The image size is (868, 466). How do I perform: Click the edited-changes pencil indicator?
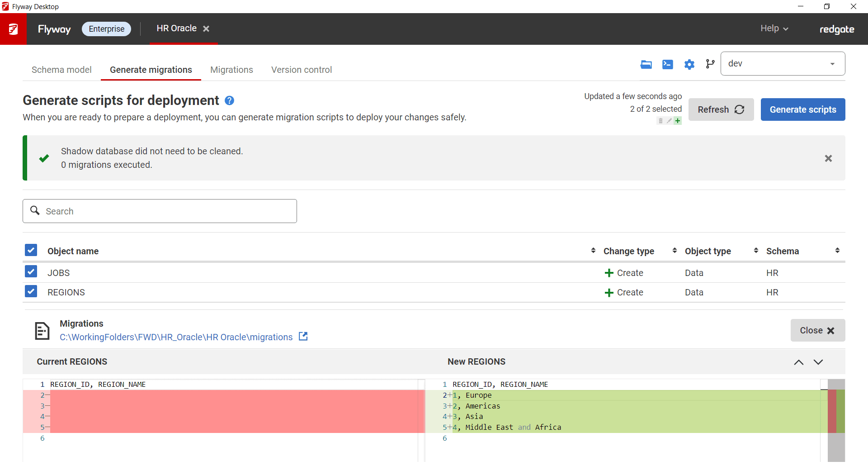[669, 121]
